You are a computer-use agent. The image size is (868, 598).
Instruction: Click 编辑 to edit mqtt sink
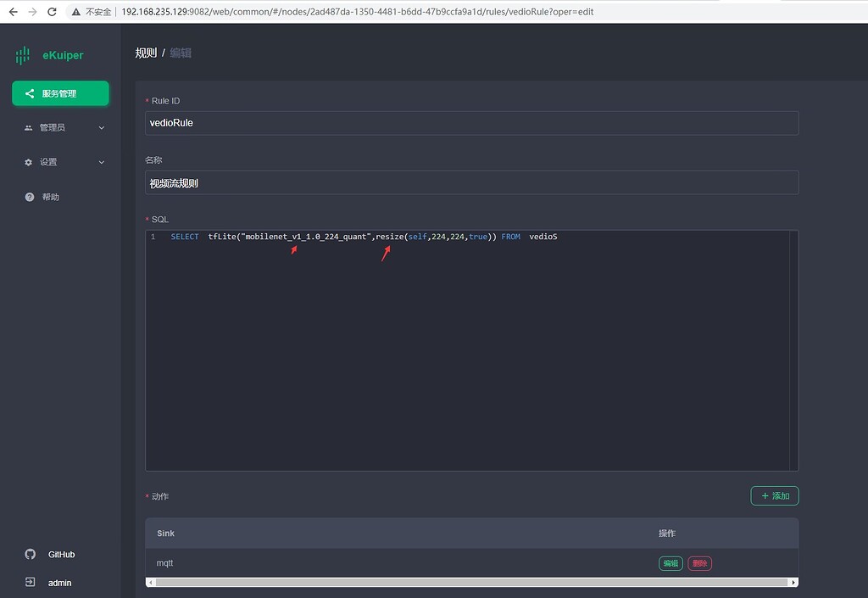click(x=670, y=563)
